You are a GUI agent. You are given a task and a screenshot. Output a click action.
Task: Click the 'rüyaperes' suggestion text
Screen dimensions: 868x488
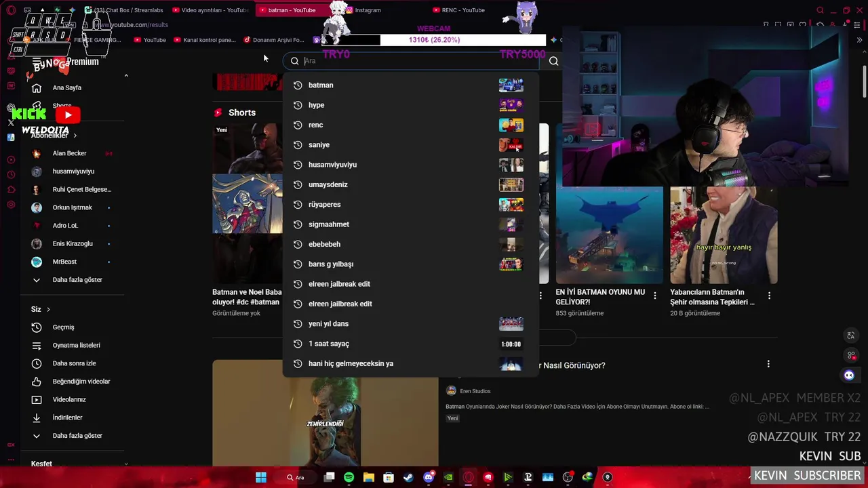pyautogui.click(x=324, y=205)
